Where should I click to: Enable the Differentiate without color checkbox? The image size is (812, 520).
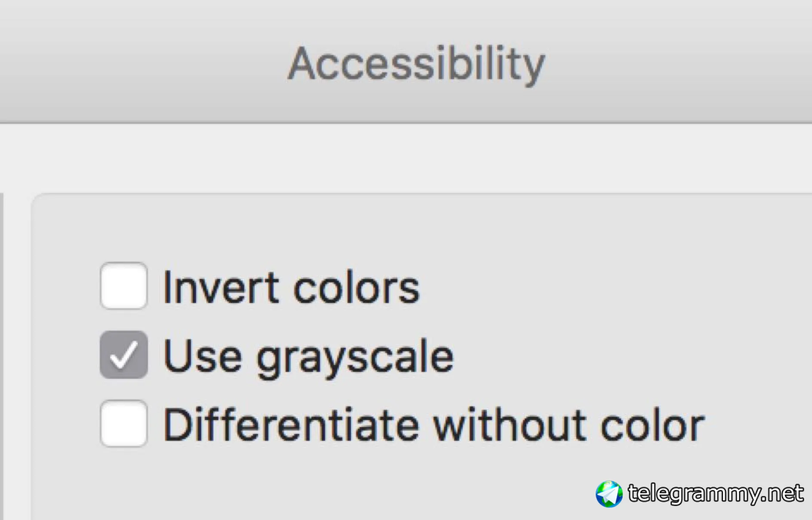(124, 424)
